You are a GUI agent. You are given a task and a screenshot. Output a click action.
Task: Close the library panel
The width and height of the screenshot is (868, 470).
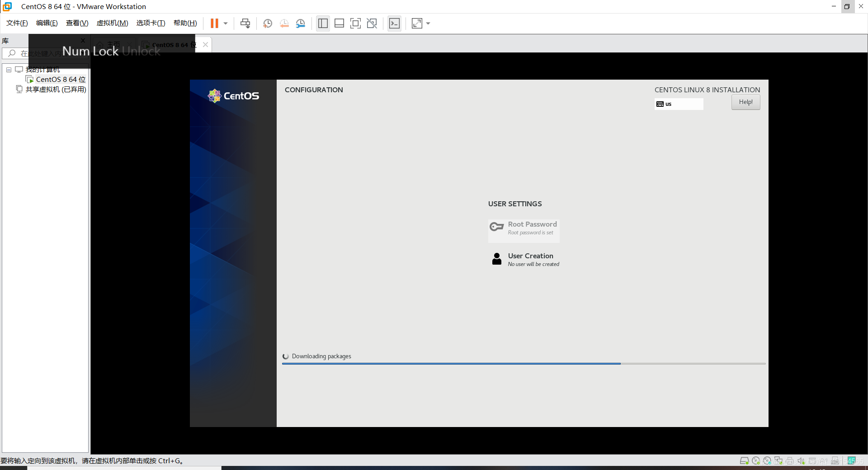(83, 40)
